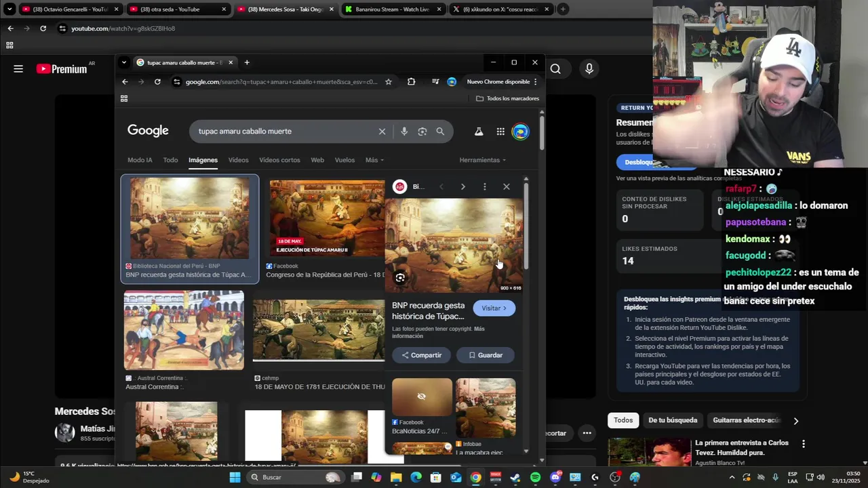Select Todos chip in YouTube suggestions

click(x=623, y=420)
